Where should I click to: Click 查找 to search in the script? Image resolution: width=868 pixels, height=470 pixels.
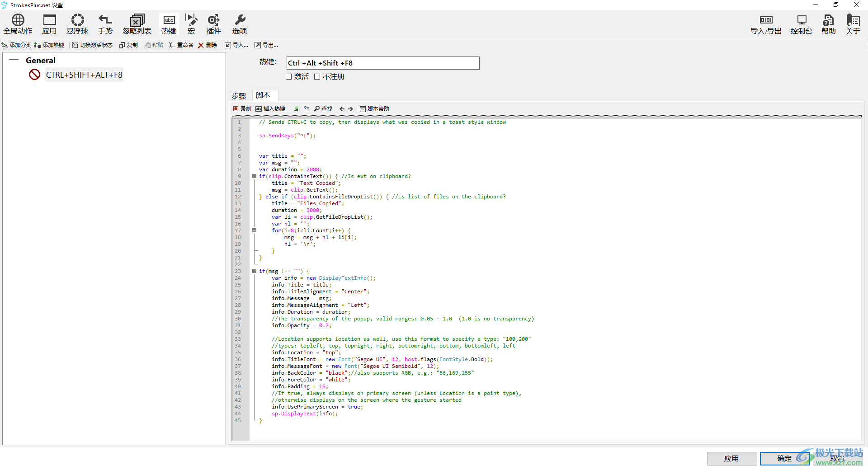click(x=323, y=109)
